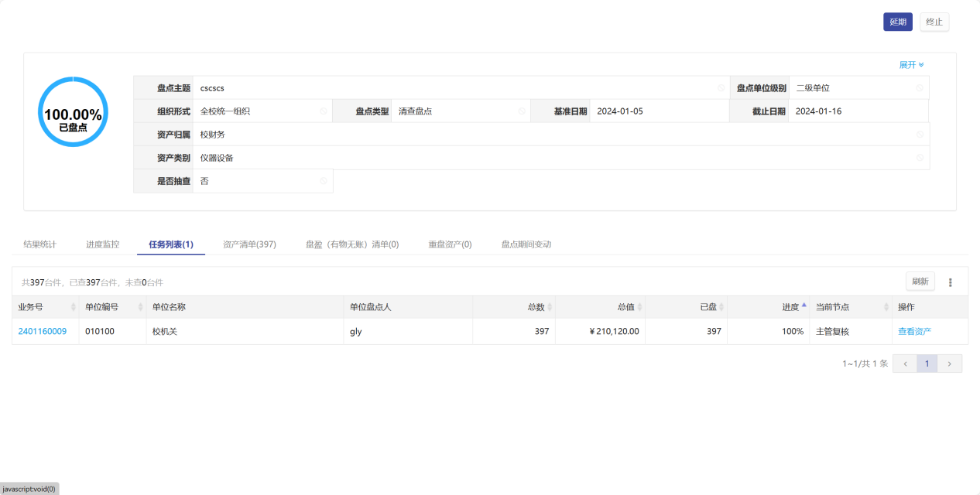Open the 资产清单(397) tab
The height and width of the screenshot is (495, 980).
click(249, 244)
